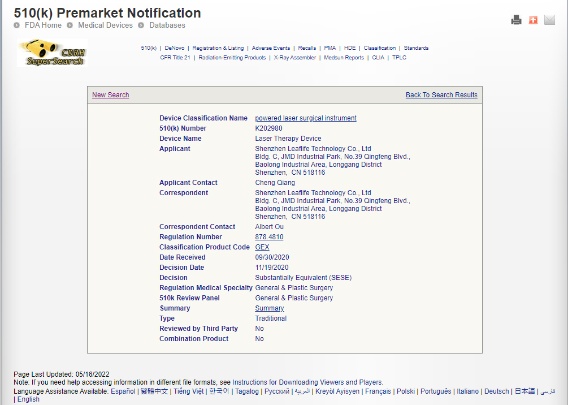Start a New Search
Screen dimensions: 568x405
(110, 95)
